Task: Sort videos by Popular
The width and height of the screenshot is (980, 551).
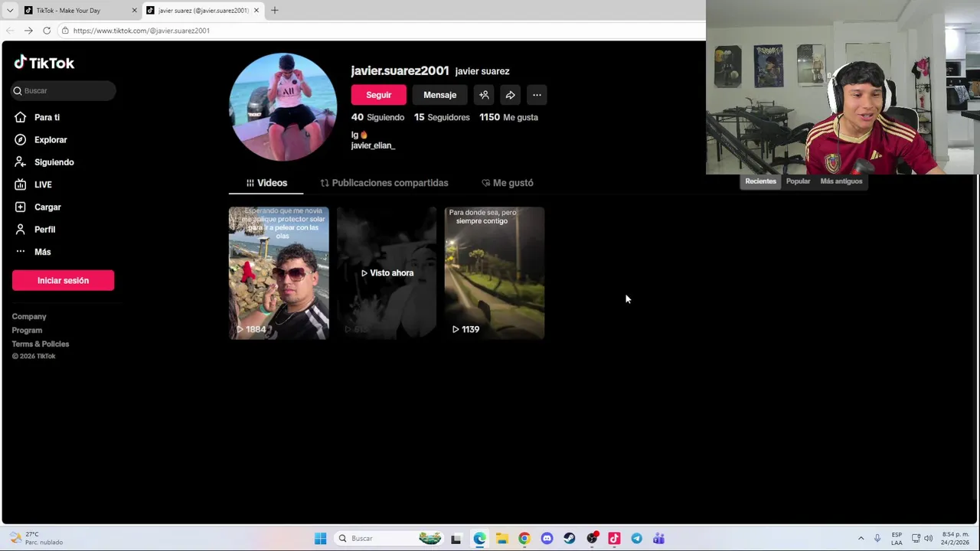Action: click(798, 181)
